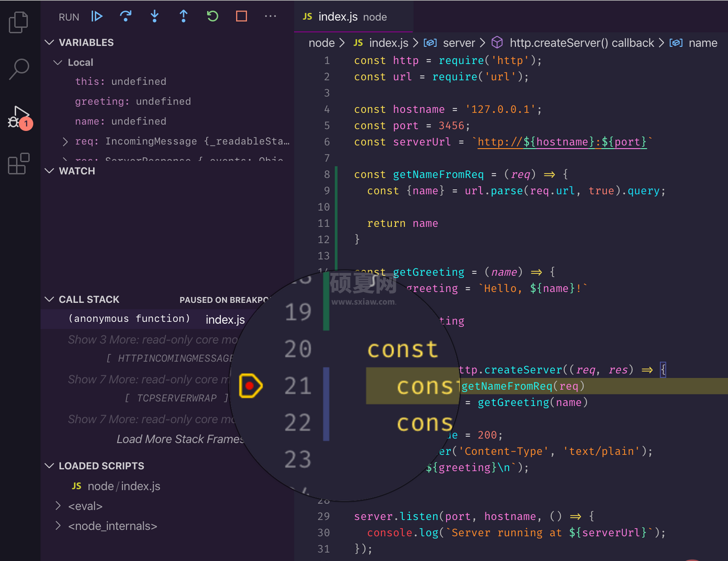Click line number 29 in gutter

point(324,516)
